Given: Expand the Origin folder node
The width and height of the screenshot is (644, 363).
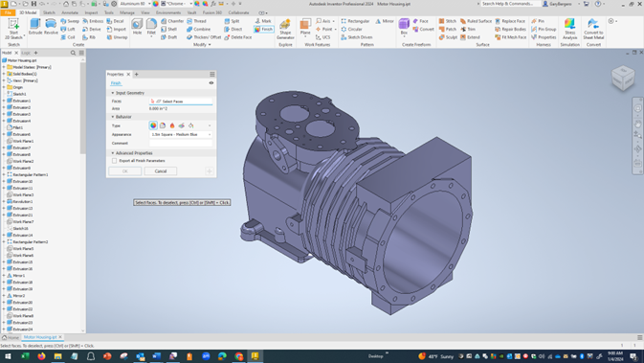Looking at the screenshot, I should pyautogui.click(x=4, y=87).
